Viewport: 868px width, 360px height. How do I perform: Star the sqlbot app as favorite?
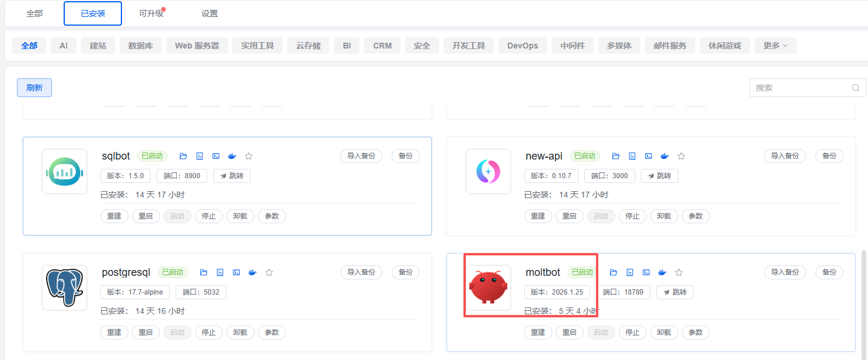pyautogui.click(x=249, y=156)
